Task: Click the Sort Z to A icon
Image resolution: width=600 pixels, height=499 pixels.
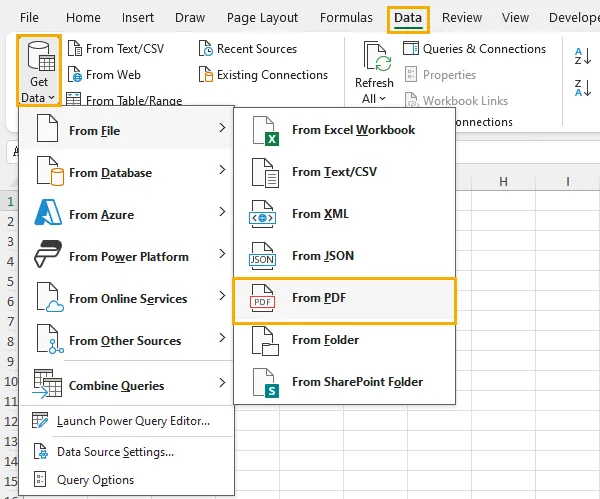Action: click(x=583, y=88)
